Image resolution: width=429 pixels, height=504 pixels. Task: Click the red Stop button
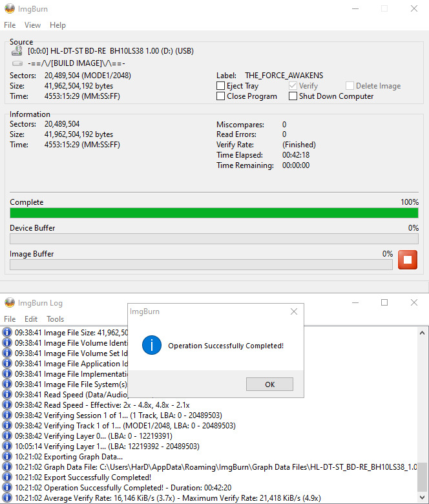[408, 259]
